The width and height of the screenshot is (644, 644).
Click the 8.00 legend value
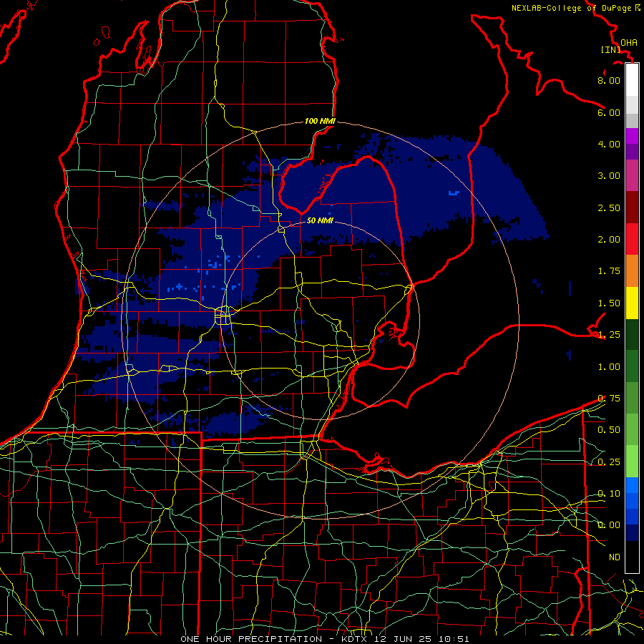tap(609, 80)
